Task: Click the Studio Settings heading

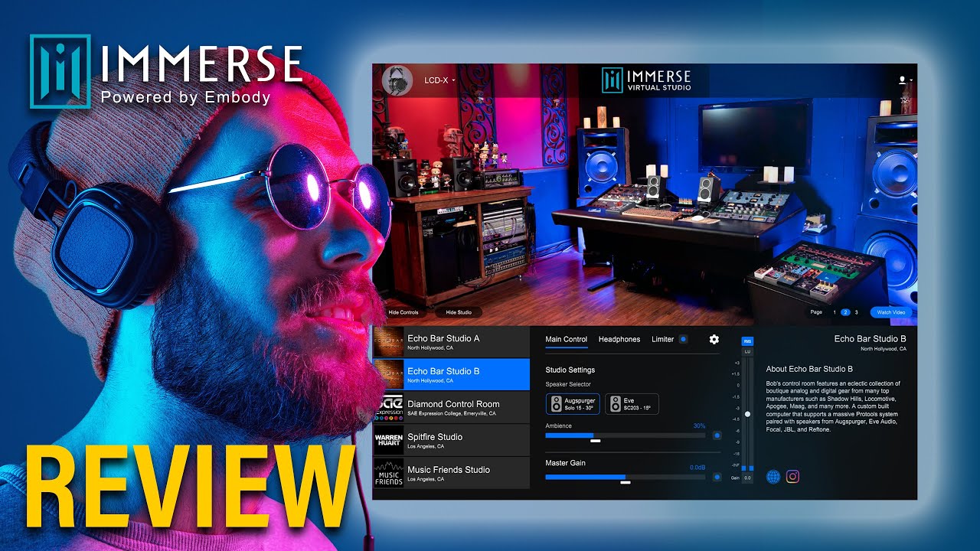Action: [570, 370]
